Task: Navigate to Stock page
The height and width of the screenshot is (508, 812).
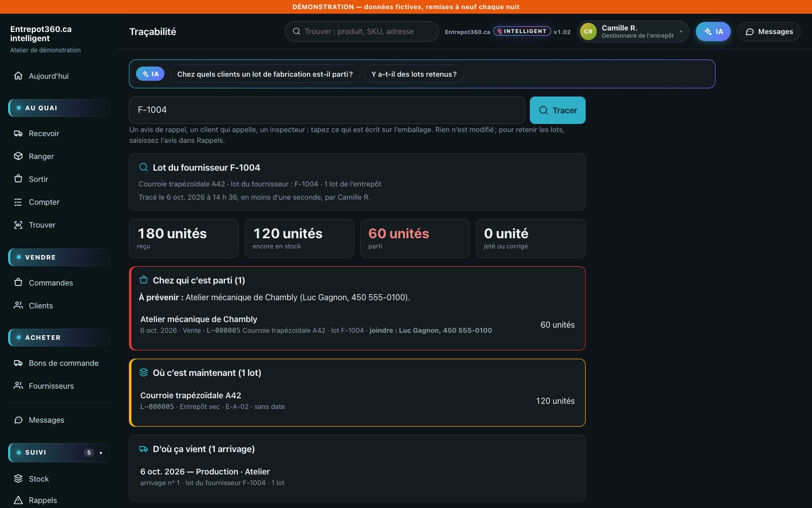Action: (59, 479)
